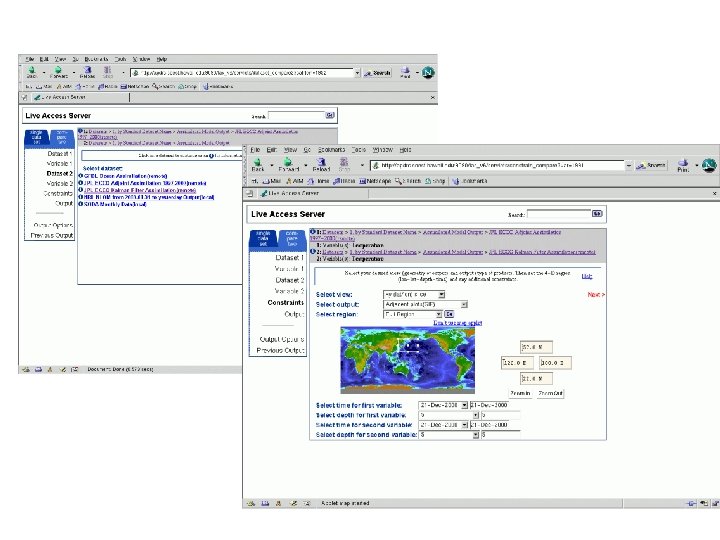The width and height of the screenshot is (720, 540).
Task: Click Help link in front window instructions box
Action: point(586,276)
